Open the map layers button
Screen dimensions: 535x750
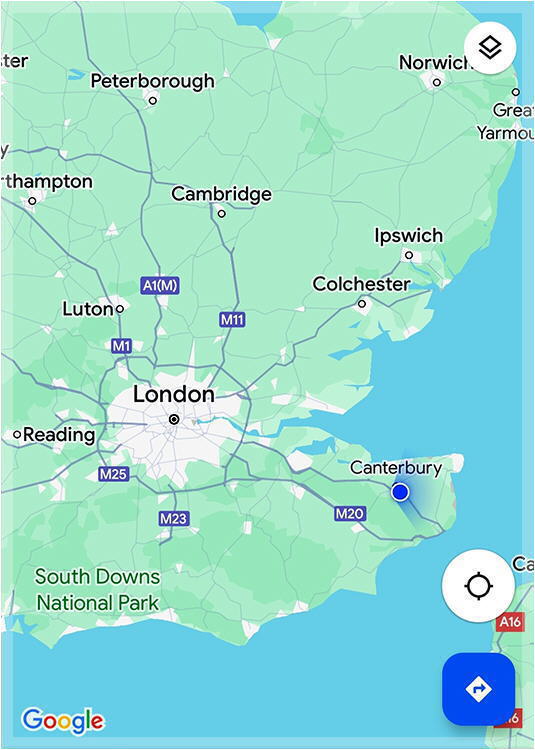click(x=490, y=48)
